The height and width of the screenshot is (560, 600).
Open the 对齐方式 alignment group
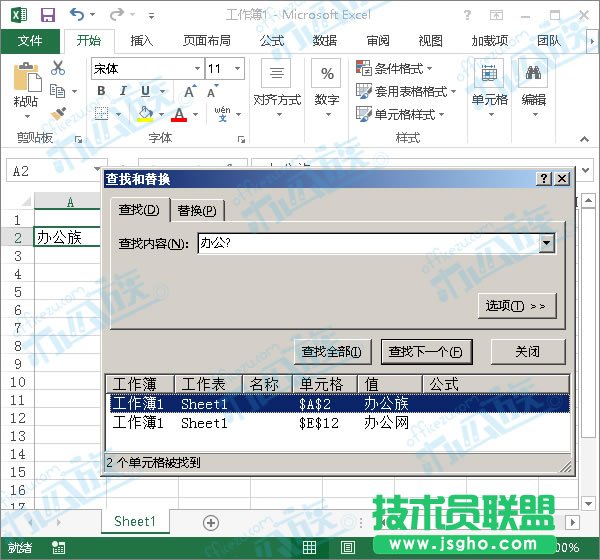(x=277, y=89)
